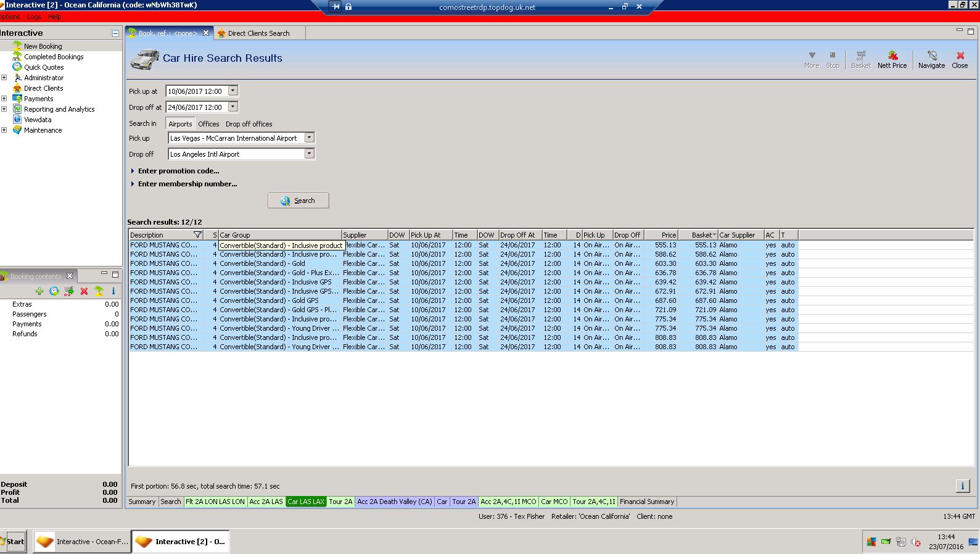Expand the Payments tree node

(4, 99)
